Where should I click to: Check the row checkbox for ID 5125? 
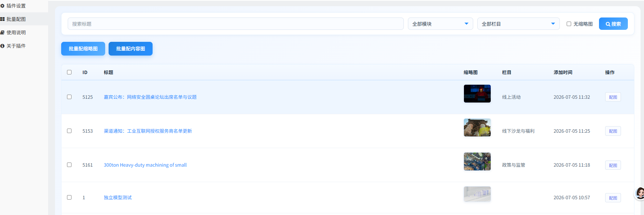pos(69,97)
